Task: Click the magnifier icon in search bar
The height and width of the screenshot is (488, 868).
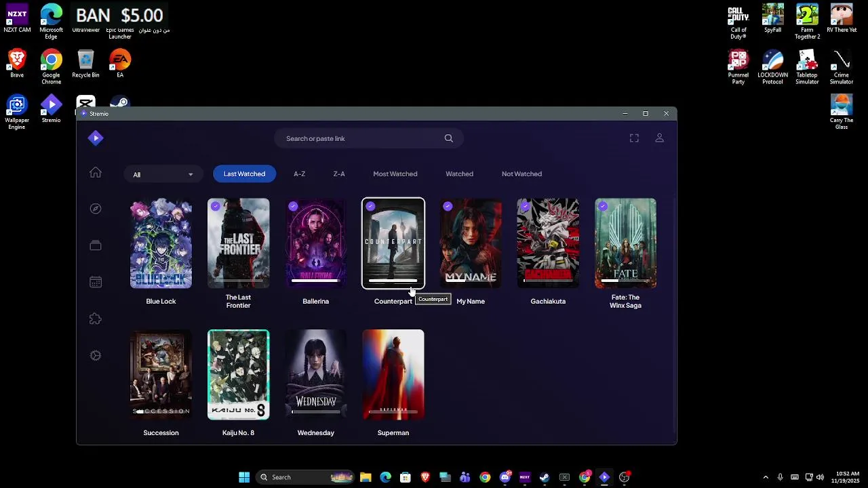Action: (449, 138)
